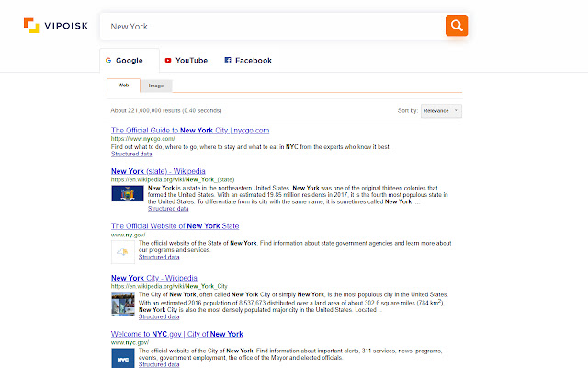Open New York City - Wikipedia result

(154, 278)
